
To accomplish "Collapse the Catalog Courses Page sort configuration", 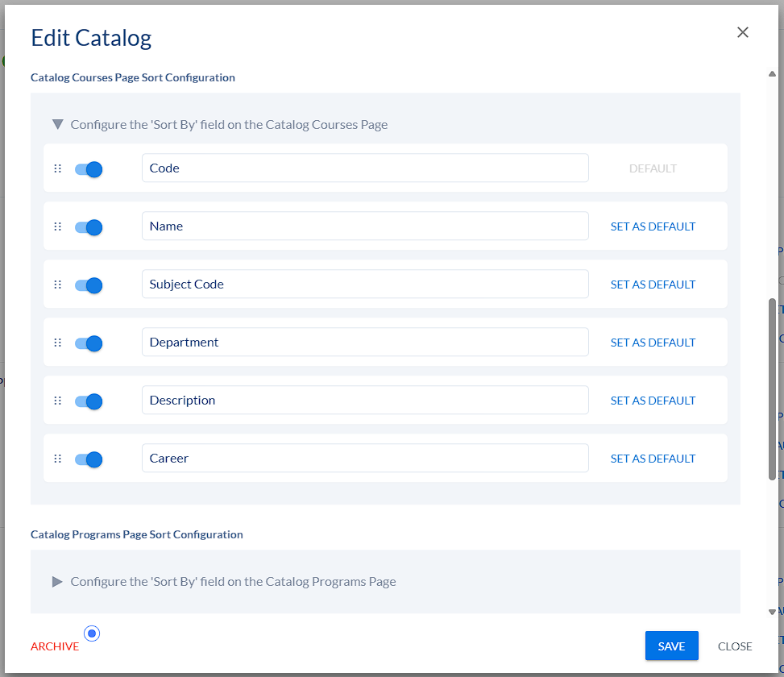I will point(58,124).
